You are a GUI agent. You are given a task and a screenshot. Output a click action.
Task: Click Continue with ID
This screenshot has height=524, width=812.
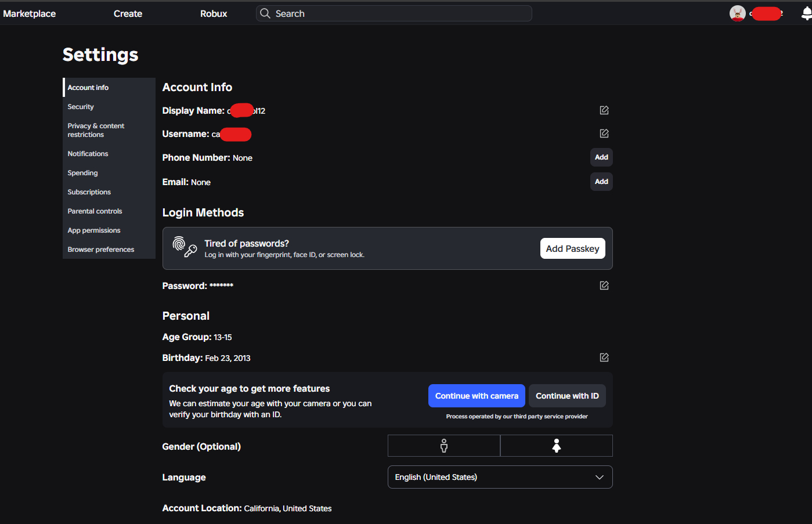567,396
